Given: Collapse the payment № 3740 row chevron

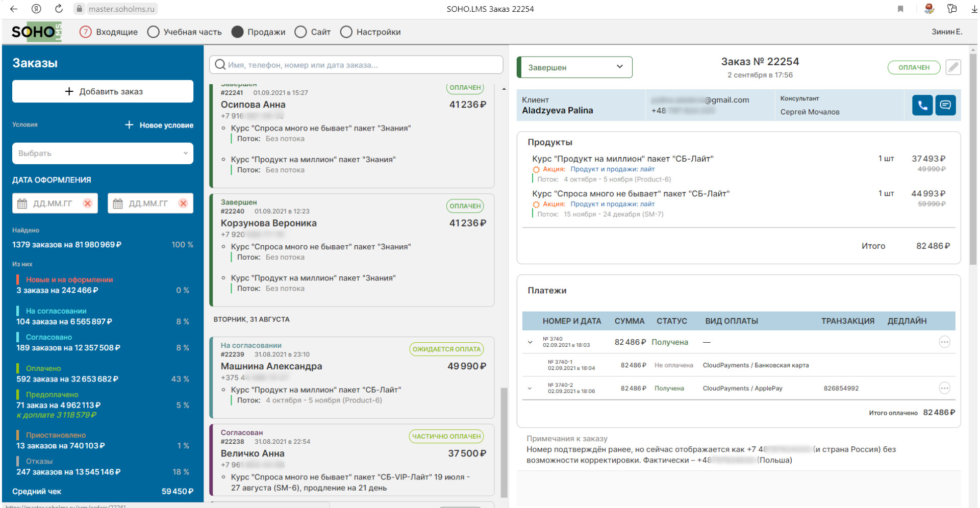Looking at the screenshot, I should pyautogui.click(x=530, y=342).
